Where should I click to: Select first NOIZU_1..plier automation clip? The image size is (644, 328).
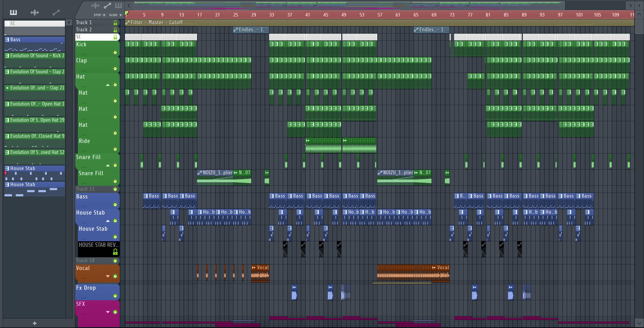tap(215, 178)
